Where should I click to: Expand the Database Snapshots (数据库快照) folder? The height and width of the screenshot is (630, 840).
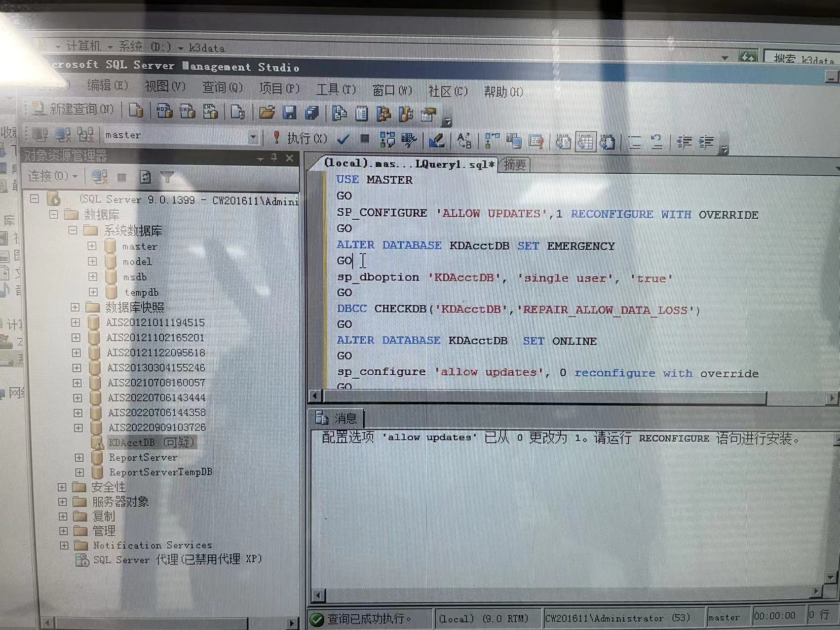pos(75,307)
